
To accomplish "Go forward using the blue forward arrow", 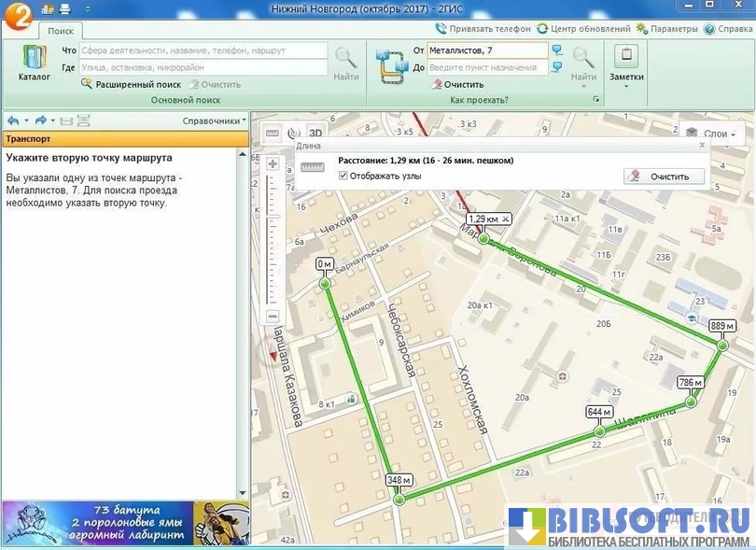I will click(x=40, y=120).
